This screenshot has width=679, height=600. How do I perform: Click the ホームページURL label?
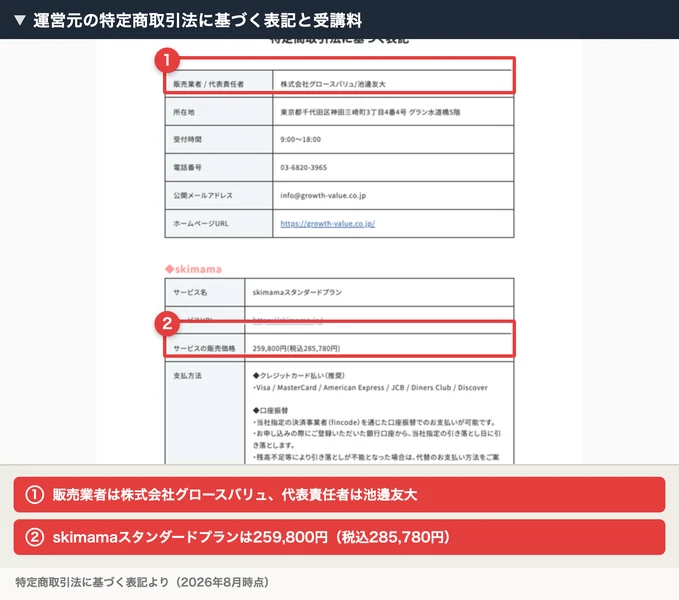tap(200, 223)
